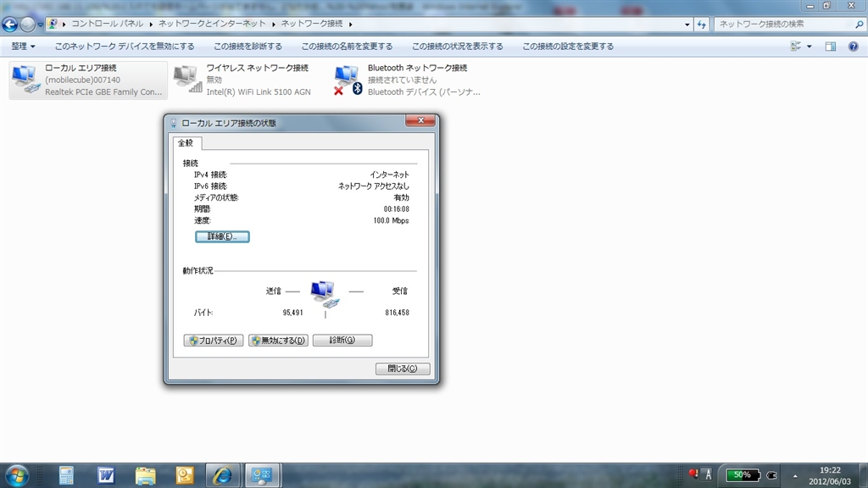The width and height of the screenshot is (868, 488).
Task: Open Outlook icon in the taskbar
Action: (x=184, y=476)
